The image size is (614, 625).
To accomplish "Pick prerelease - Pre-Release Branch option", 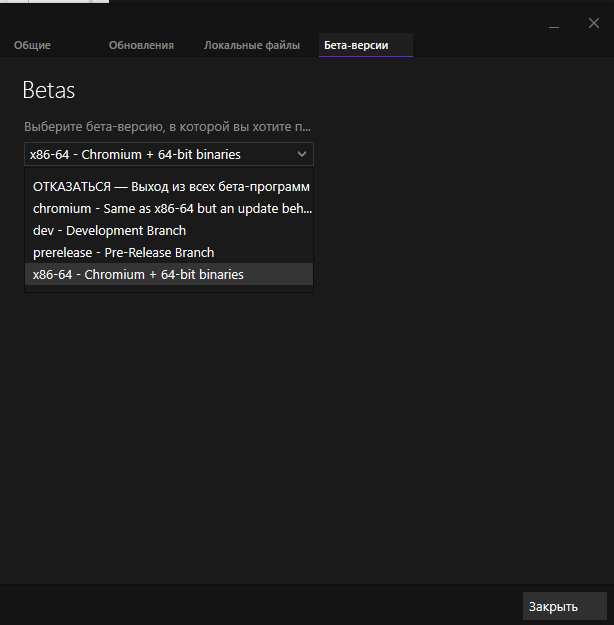I will click(x=123, y=253).
